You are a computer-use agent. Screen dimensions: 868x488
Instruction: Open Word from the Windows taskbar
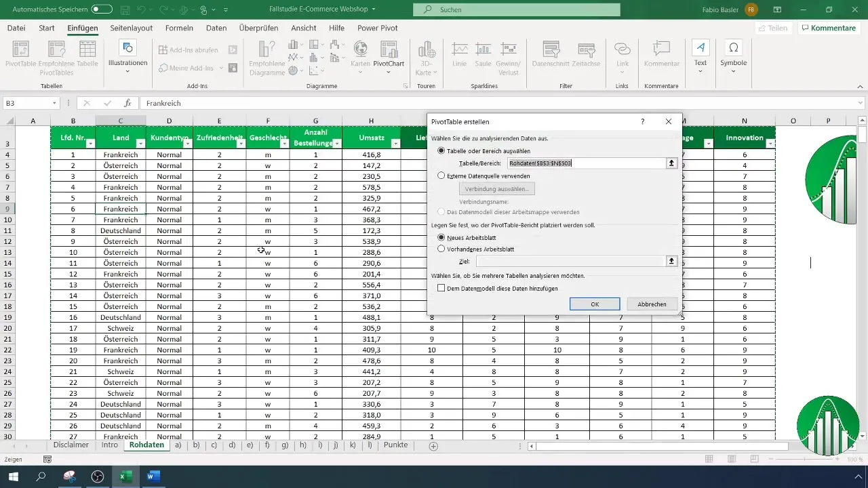click(x=153, y=476)
